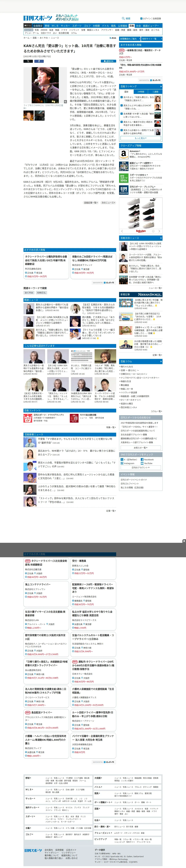The height and width of the screenshot is (868, 186).
Task: Open the 有料サイト一覧 button
Action: [x=152, y=39]
